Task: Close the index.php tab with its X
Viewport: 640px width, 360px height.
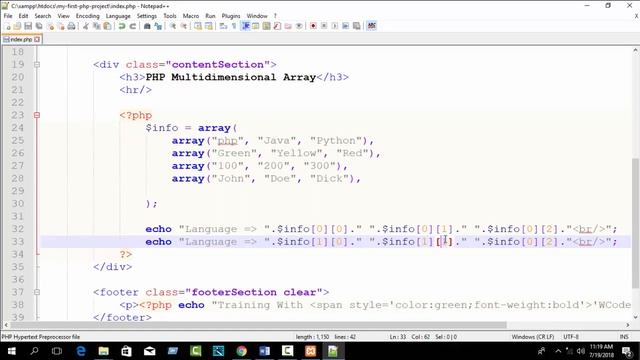Action: tap(37, 40)
